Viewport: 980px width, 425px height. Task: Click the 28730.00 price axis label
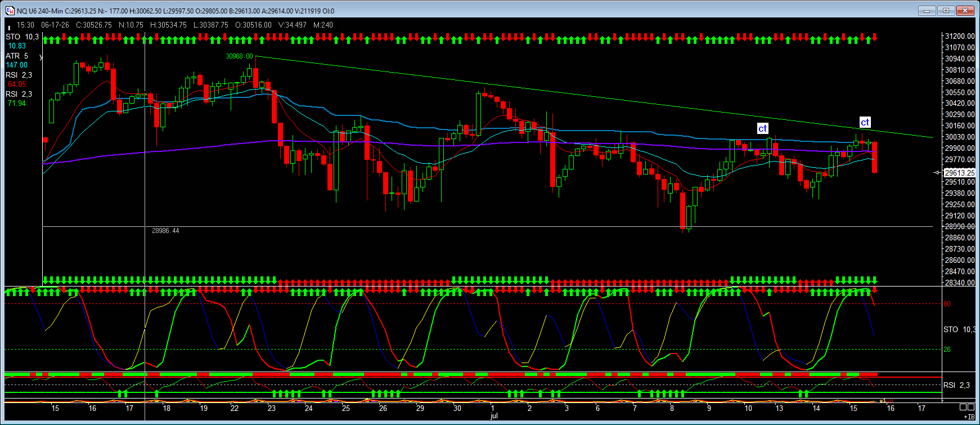960,249
